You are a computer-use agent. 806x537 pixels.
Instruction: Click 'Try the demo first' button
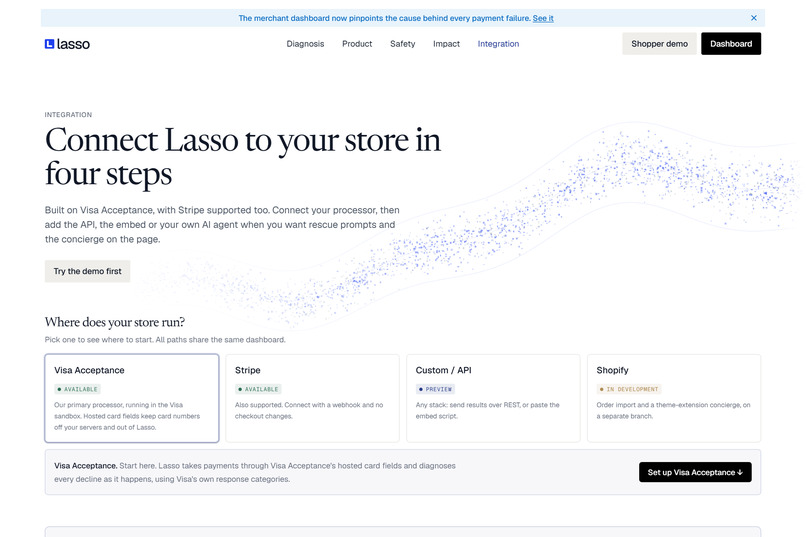[x=87, y=271]
